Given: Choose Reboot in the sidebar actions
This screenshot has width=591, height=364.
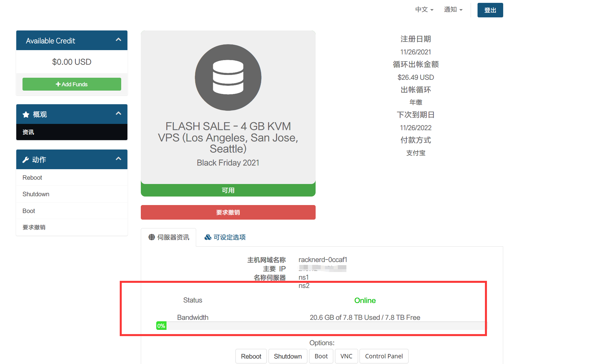Looking at the screenshot, I should pyautogui.click(x=72, y=177).
